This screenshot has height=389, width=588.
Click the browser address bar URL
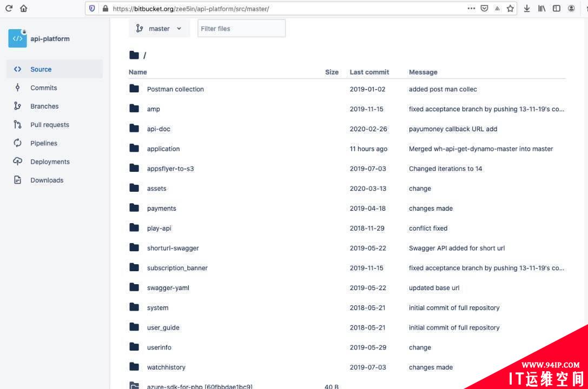pos(190,9)
